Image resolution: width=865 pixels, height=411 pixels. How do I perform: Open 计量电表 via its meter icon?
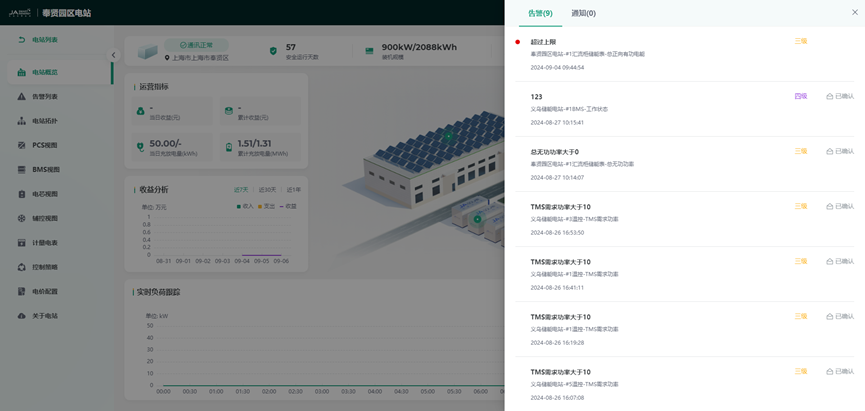click(x=22, y=243)
